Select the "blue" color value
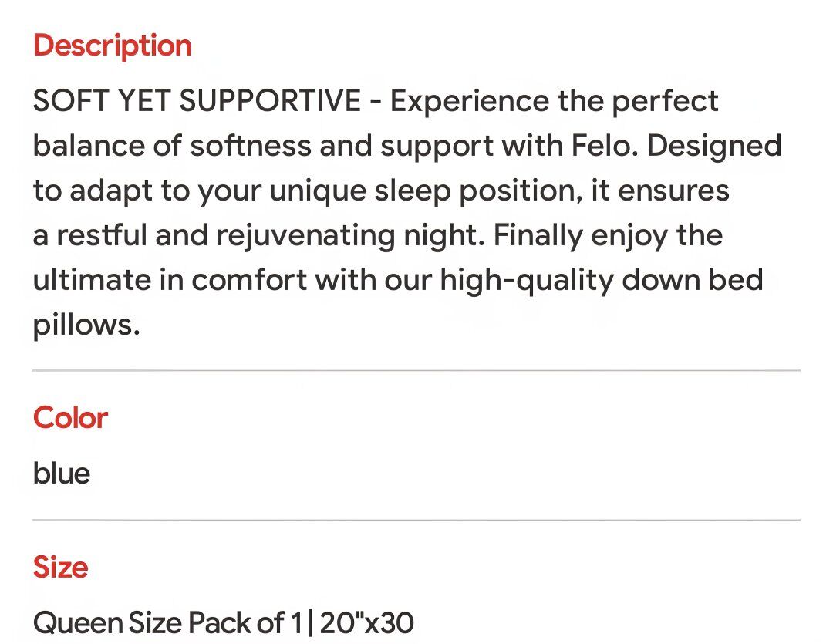Viewport: 833px width, 644px height. pos(62,473)
